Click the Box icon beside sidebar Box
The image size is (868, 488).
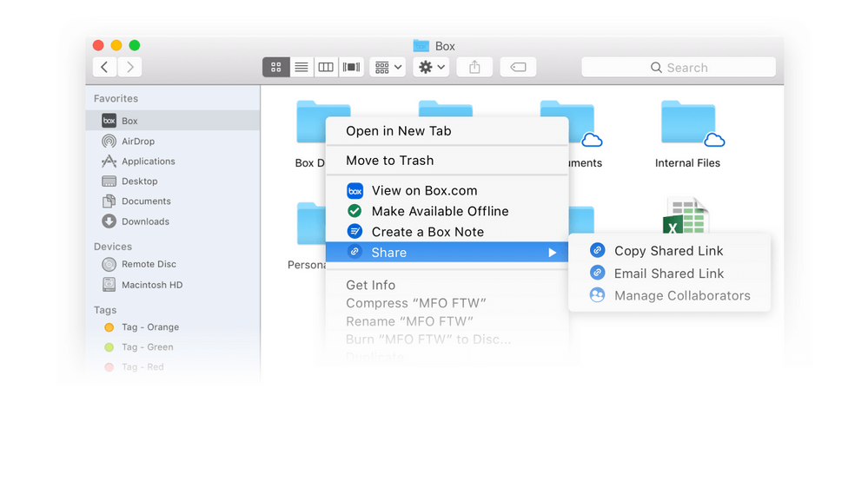coord(109,121)
